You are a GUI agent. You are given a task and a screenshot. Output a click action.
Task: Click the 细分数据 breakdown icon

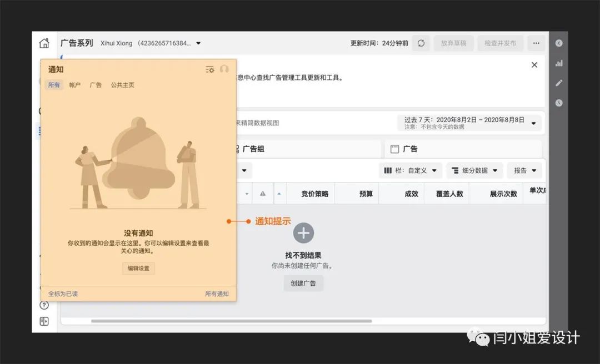point(455,170)
